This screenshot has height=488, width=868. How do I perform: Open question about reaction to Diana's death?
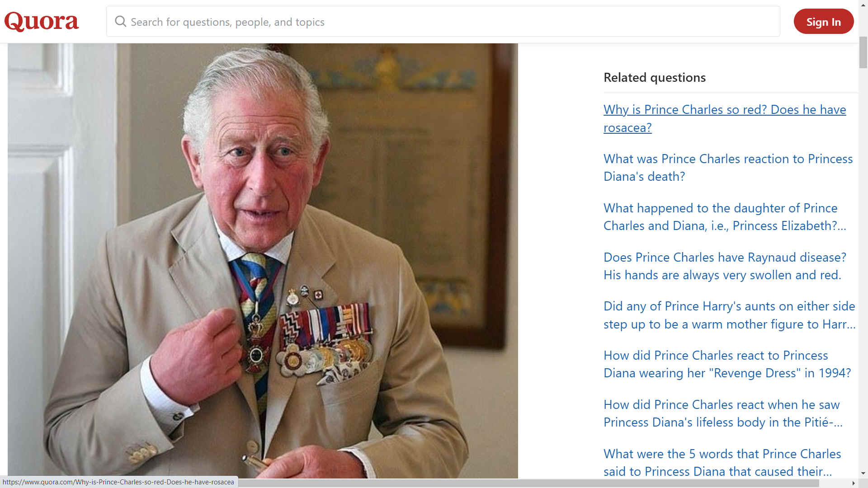click(x=728, y=168)
